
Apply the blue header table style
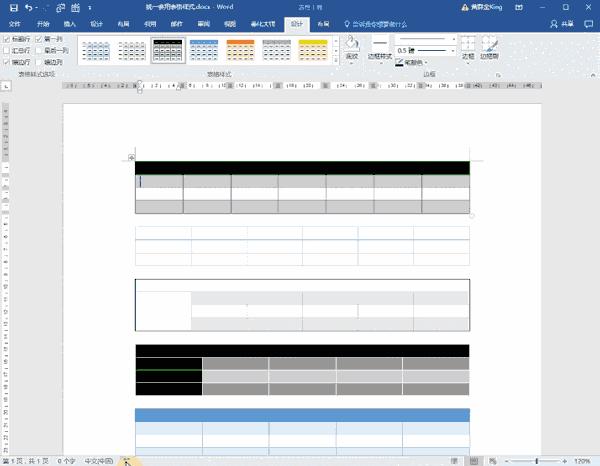(204, 51)
